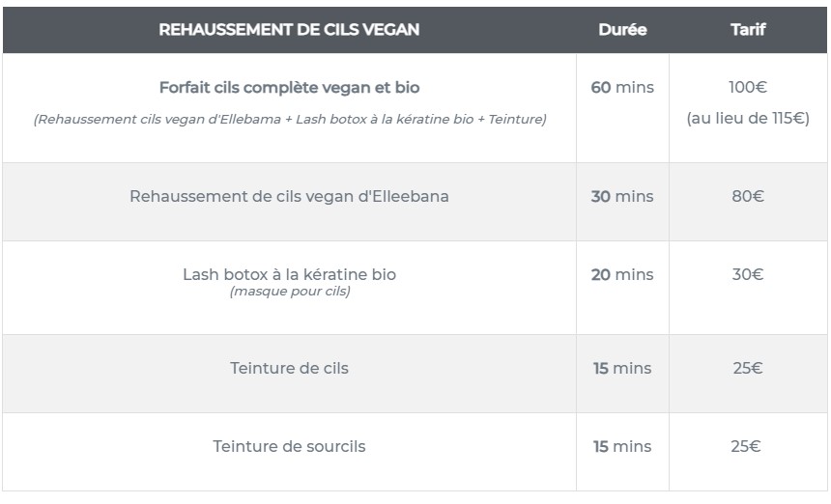The image size is (831, 504).
Task: Select the 'Teinture de cils' service
Action: (289, 369)
